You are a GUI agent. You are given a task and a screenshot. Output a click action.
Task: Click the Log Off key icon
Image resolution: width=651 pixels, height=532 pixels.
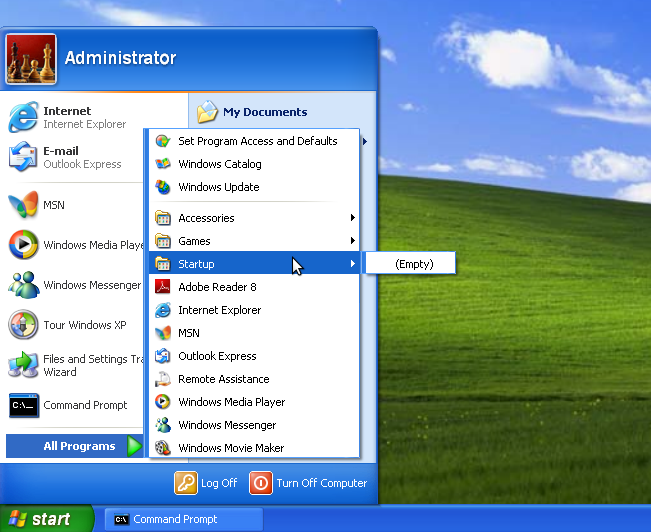coord(186,483)
